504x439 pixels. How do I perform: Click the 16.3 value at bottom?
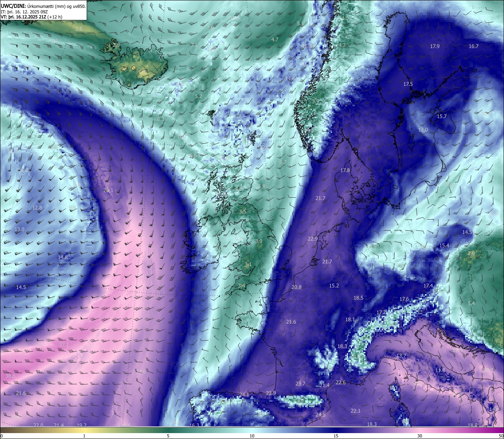(195, 425)
